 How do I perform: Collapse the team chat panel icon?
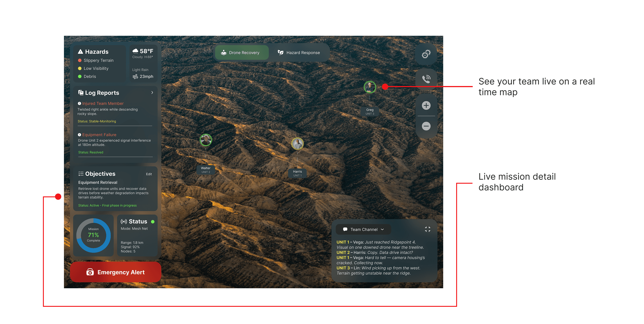click(428, 229)
